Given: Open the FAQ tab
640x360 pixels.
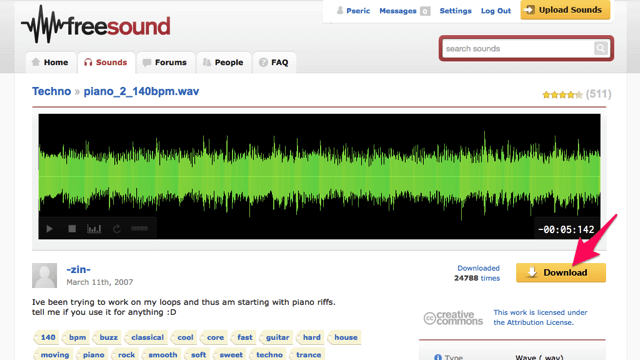Looking at the screenshot, I should click(274, 62).
